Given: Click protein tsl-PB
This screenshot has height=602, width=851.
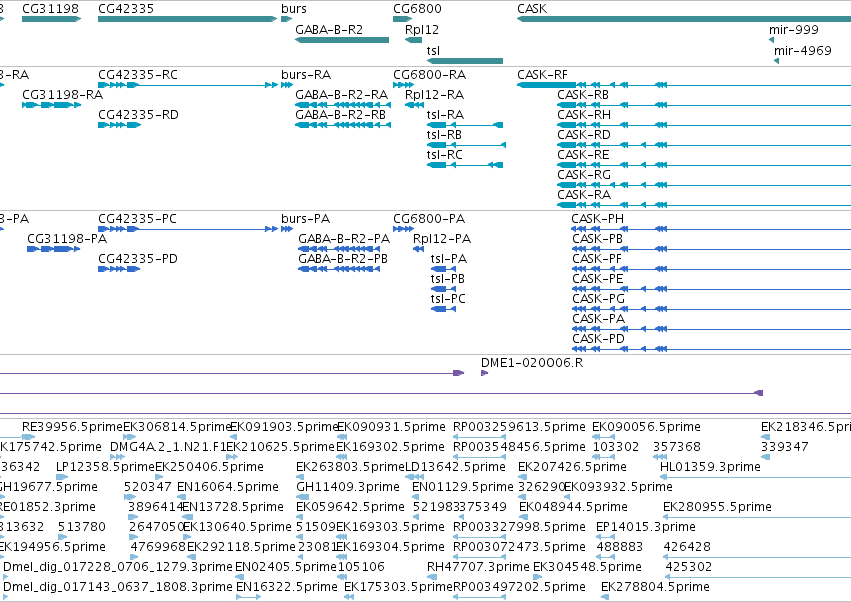Looking at the screenshot, I should point(443,289).
